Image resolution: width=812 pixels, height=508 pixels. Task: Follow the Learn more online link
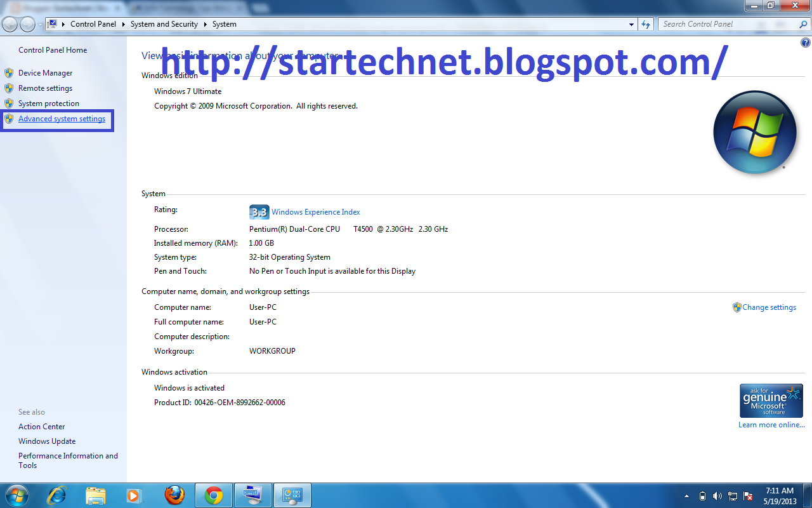coord(771,425)
